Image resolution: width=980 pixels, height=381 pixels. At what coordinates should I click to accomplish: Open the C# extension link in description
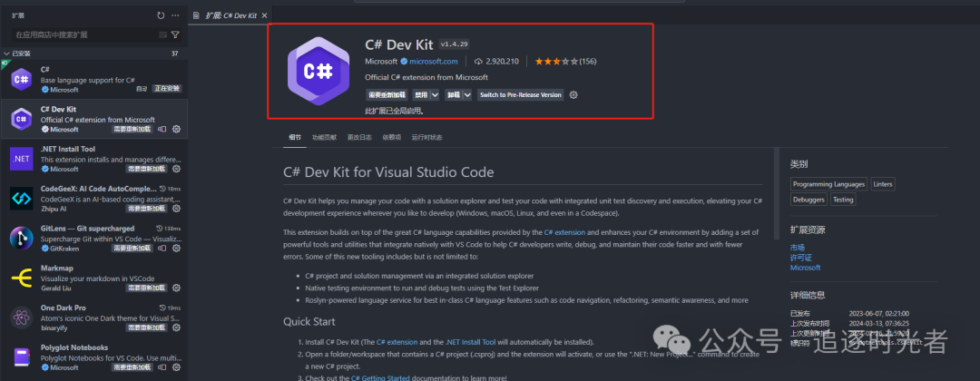point(564,231)
